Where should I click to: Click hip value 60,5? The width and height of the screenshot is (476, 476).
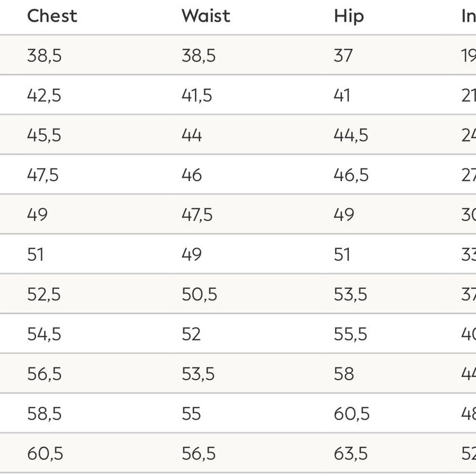[351, 414]
